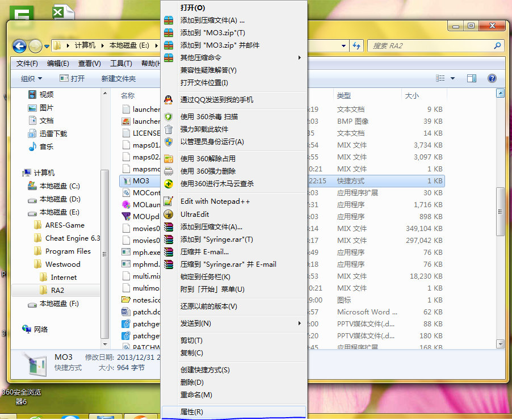
Task: Click the QQ penguin icon menu entry
Action: pyautogui.click(x=169, y=100)
